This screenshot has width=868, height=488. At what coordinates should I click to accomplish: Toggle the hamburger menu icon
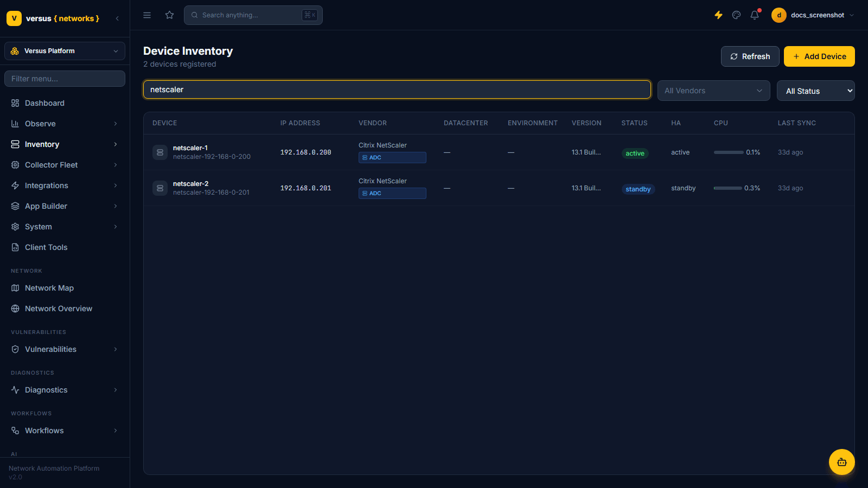pyautogui.click(x=147, y=15)
